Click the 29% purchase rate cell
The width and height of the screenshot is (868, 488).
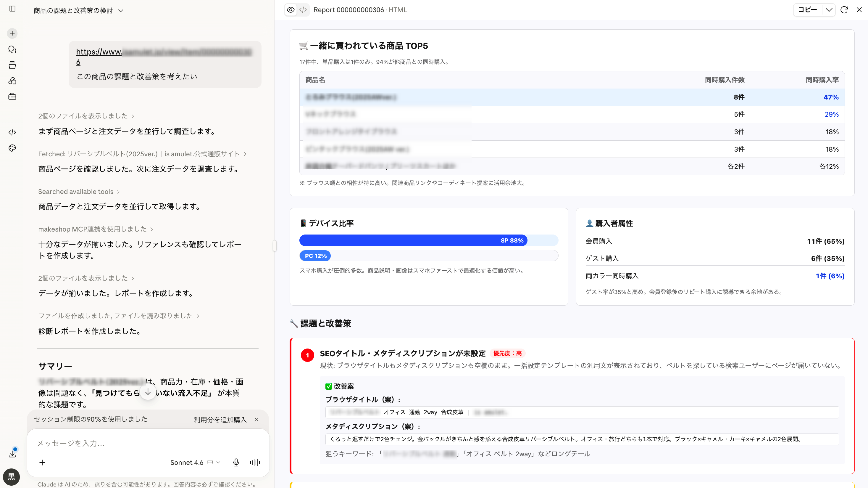point(832,114)
